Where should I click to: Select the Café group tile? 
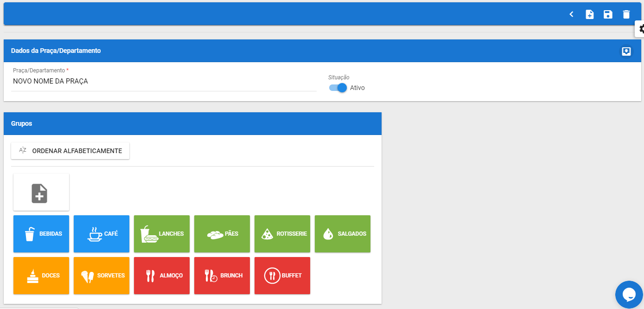[x=101, y=234]
